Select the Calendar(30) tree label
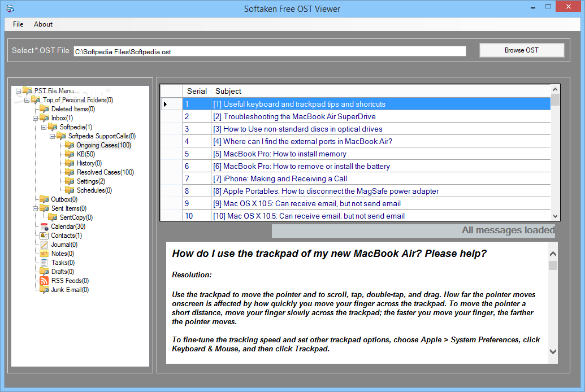The width and height of the screenshot is (585, 392). click(x=68, y=227)
